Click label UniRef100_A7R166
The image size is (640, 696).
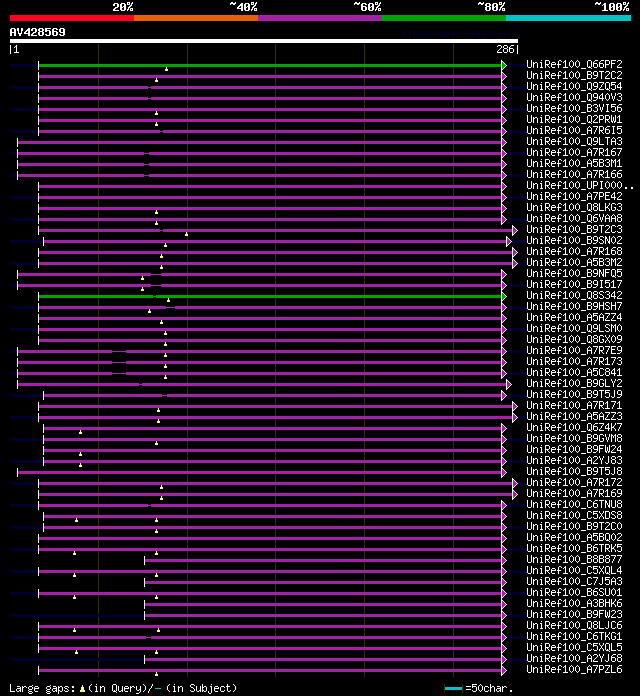click(574, 174)
